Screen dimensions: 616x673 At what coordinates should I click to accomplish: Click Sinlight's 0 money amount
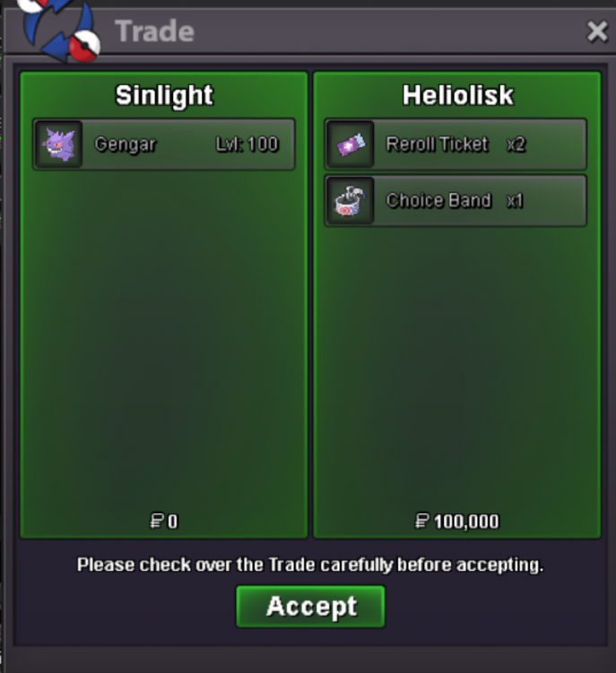(172, 521)
